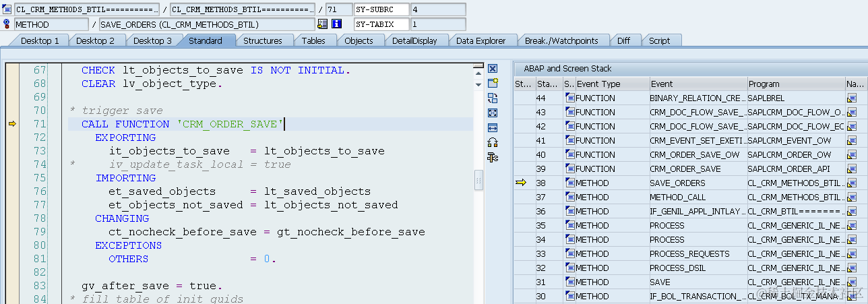Image resolution: width=868 pixels, height=304 pixels.
Task: Click the program icon beside CL_CRM_METHODS_BTIL field
Action: pos(7,10)
